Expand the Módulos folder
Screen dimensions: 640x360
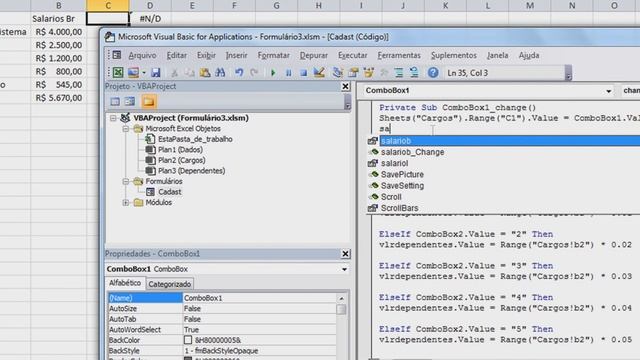pyautogui.click(x=126, y=202)
